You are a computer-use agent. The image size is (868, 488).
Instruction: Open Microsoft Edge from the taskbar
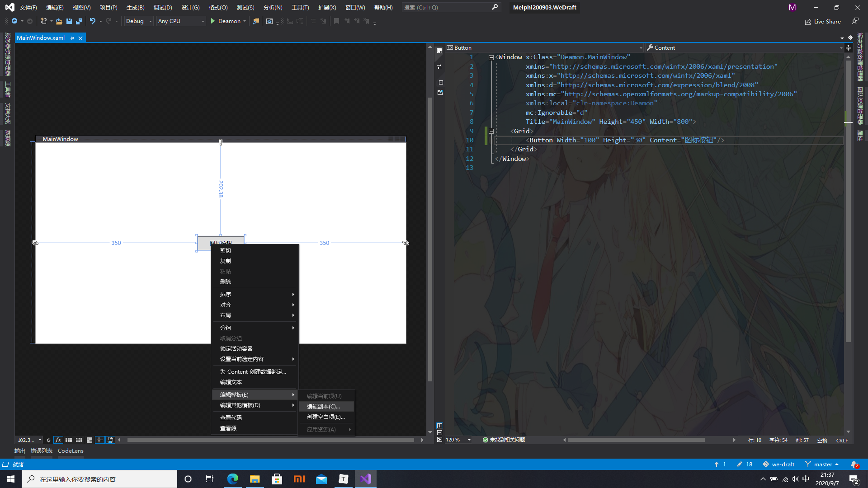(x=232, y=479)
